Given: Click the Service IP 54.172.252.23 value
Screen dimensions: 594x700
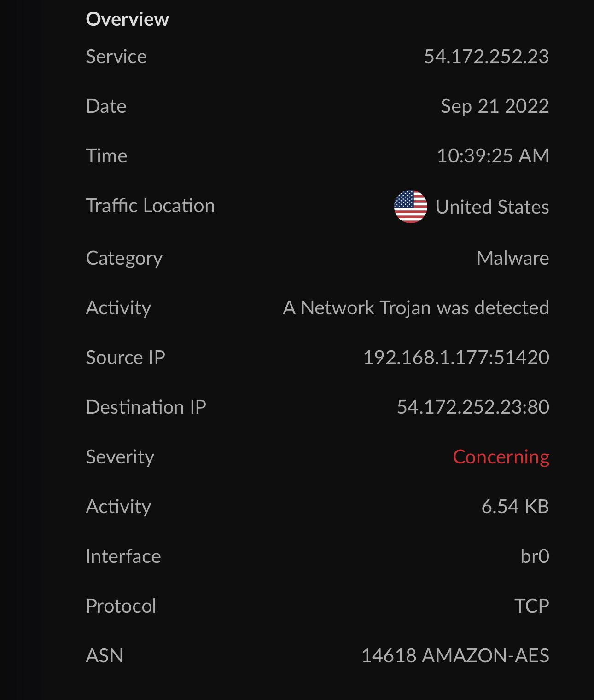Looking at the screenshot, I should 486,57.
